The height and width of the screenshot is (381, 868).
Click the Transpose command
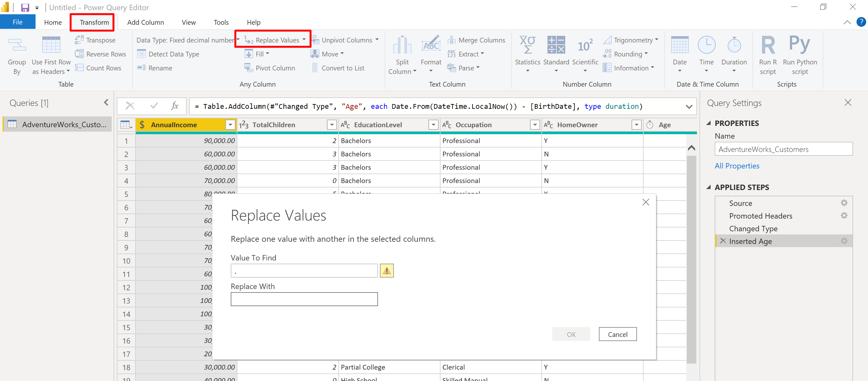95,40
